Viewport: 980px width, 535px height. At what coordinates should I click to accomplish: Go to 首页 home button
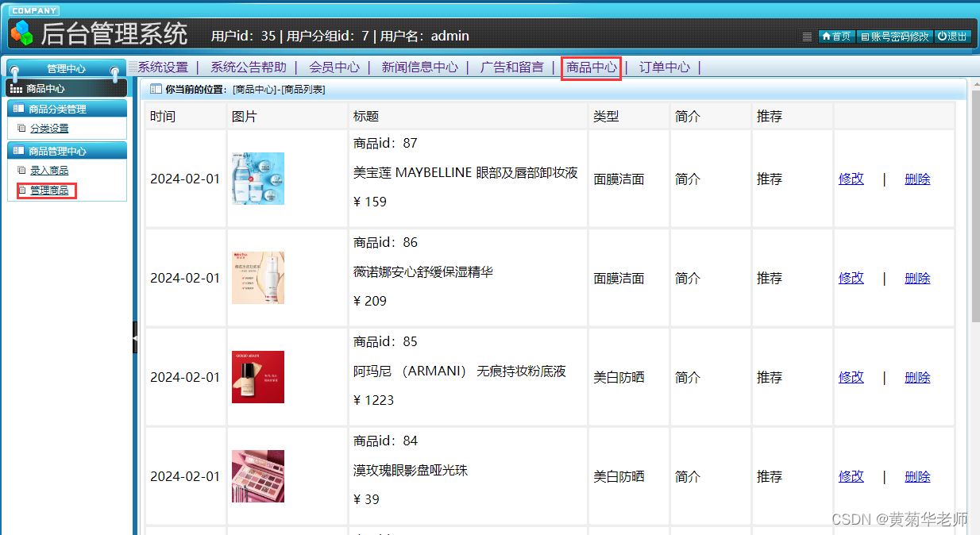click(836, 37)
